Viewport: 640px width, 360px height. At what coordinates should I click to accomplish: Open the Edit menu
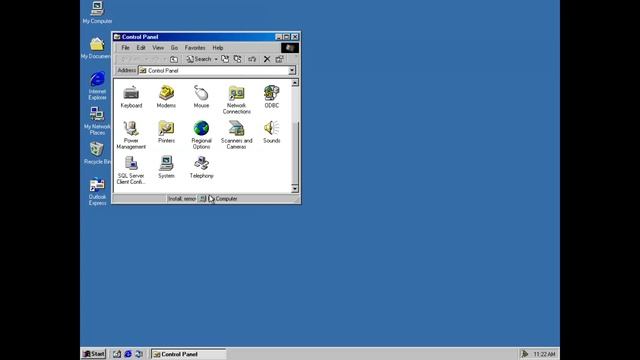tap(141, 48)
